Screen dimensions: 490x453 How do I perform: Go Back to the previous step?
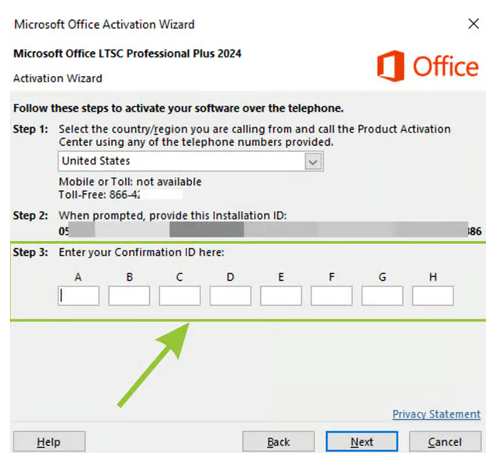click(278, 442)
